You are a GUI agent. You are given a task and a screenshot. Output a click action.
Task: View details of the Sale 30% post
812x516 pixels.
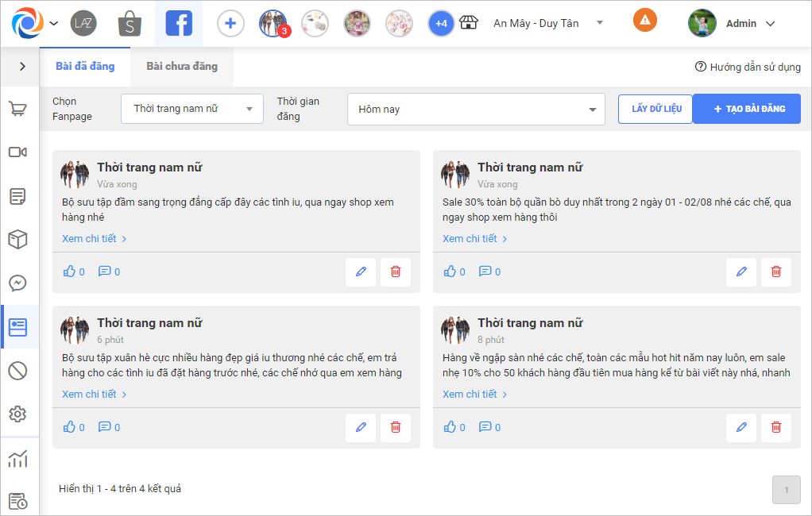(474, 239)
